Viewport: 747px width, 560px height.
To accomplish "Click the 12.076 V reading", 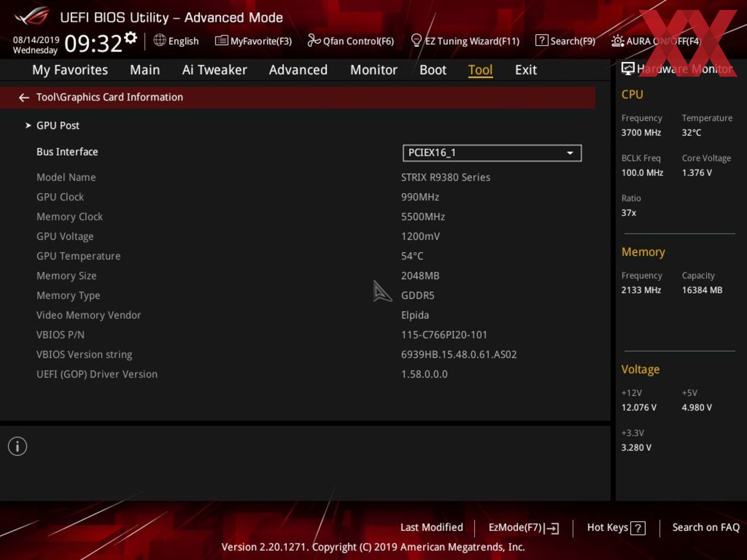I will 639,408.
